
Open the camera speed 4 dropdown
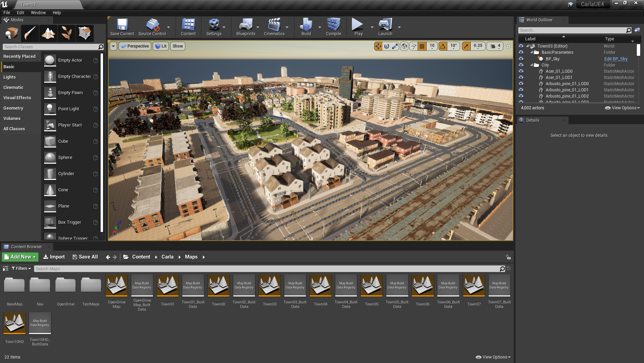(495, 46)
